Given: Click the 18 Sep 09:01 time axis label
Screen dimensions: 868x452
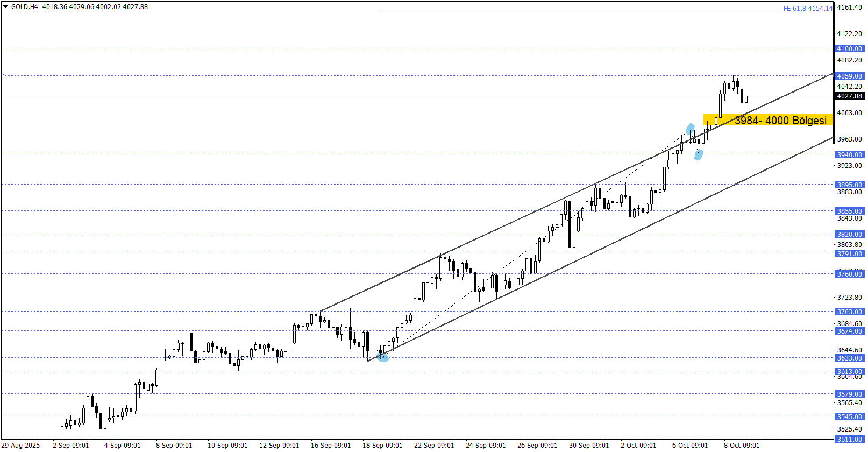Looking at the screenshot, I should (382, 446).
